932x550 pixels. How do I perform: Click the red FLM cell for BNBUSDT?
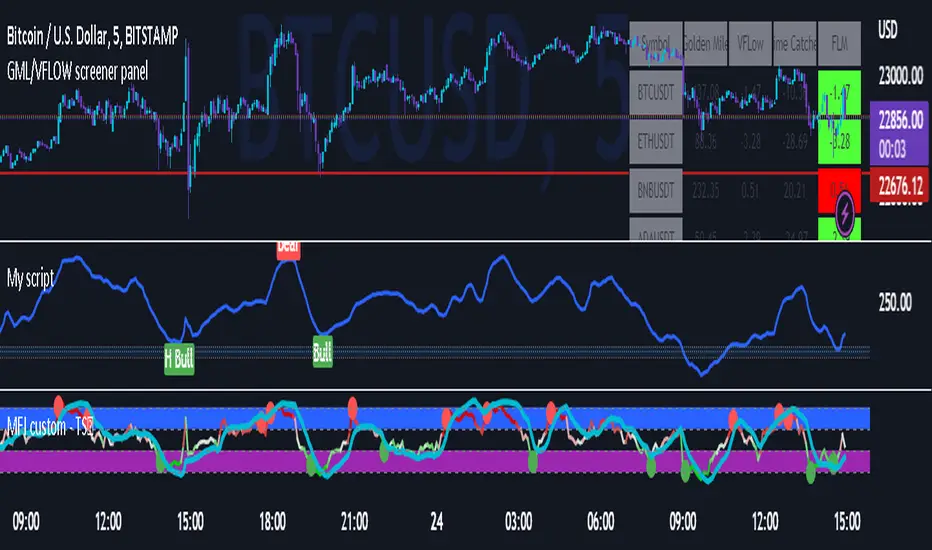(x=839, y=190)
